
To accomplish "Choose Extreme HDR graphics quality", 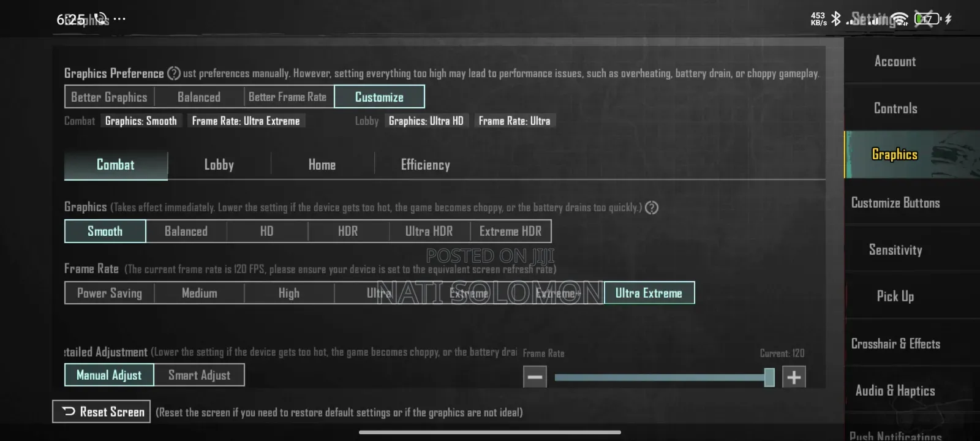I will (x=510, y=232).
